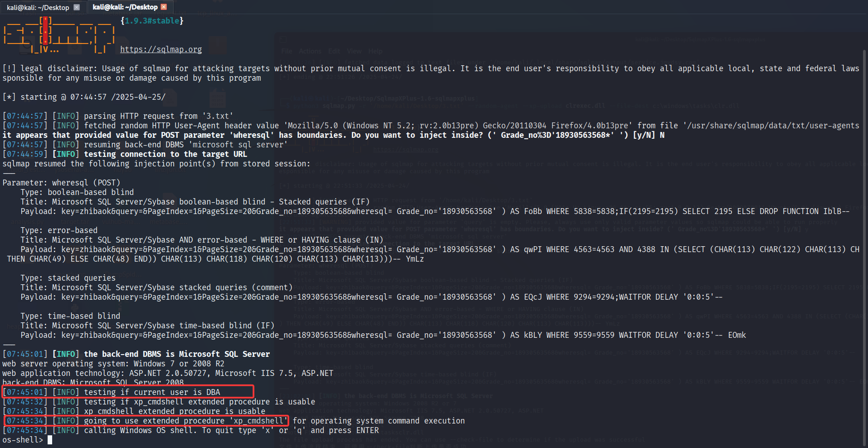Click the 'the back-end DBMS is Microsoft SQL Server' line
The height and width of the screenshot is (448, 868).
click(x=136, y=354)
